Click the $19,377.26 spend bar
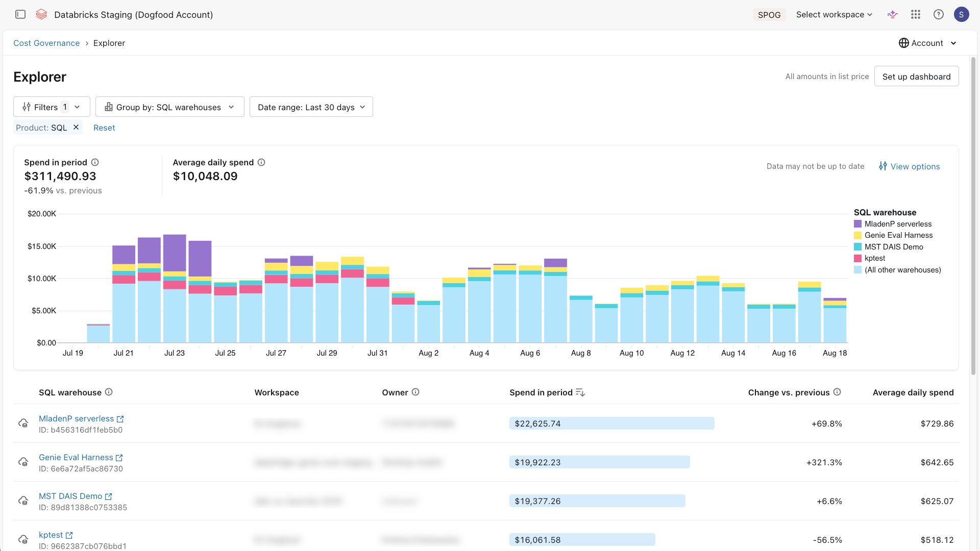Image resolution: width=980 pixels, height=551 pixels. (597, 501)
